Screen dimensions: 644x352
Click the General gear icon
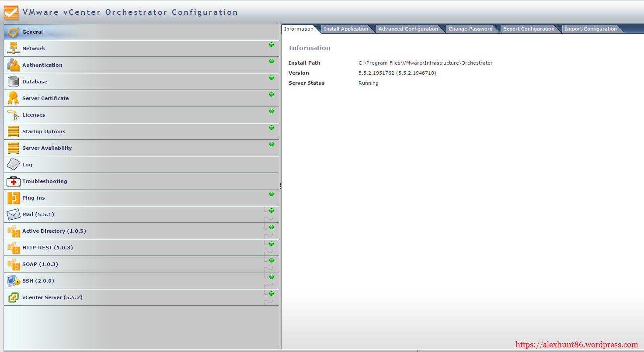(x=14, y=32)
